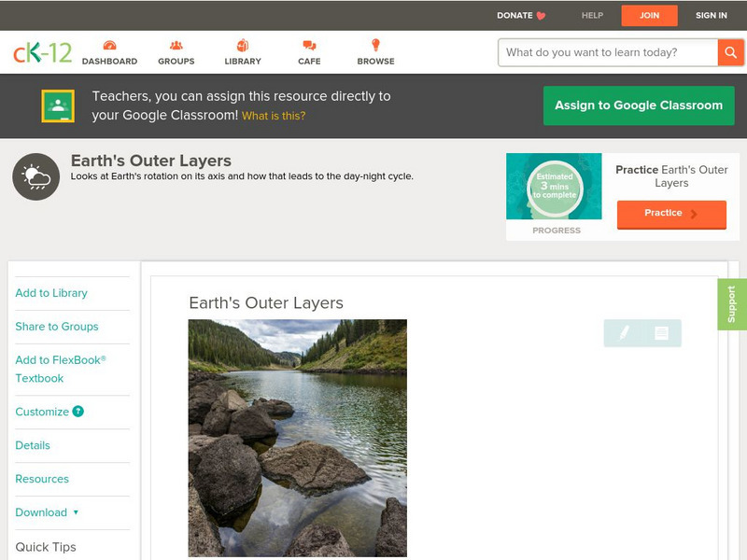
Task: Click Add to FlexBook Textbook link
Action: (61, 369)
